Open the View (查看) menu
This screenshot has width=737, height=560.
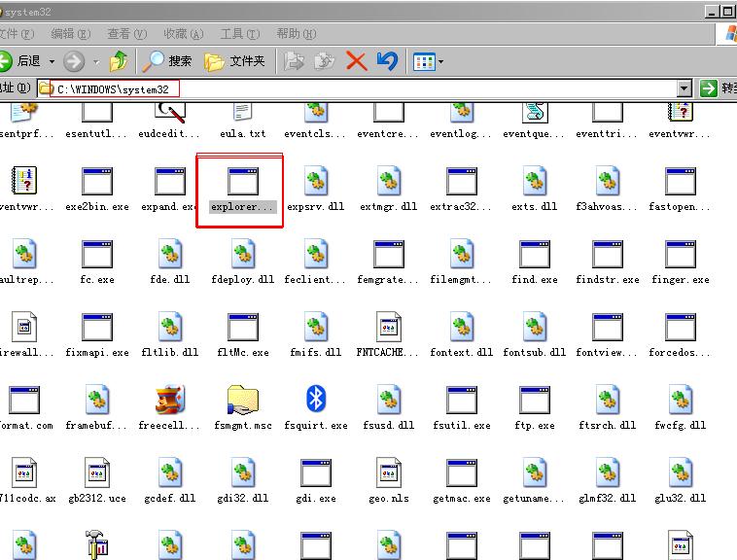(x=127, y=34)
